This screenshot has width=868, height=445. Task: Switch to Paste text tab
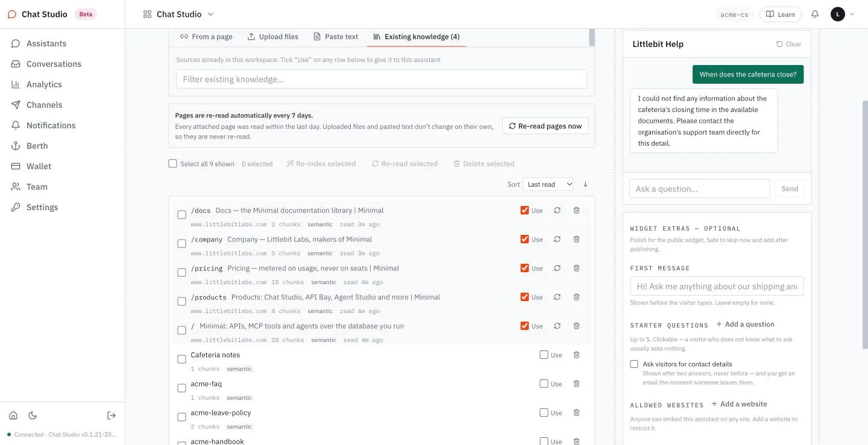tap(336, 37)
